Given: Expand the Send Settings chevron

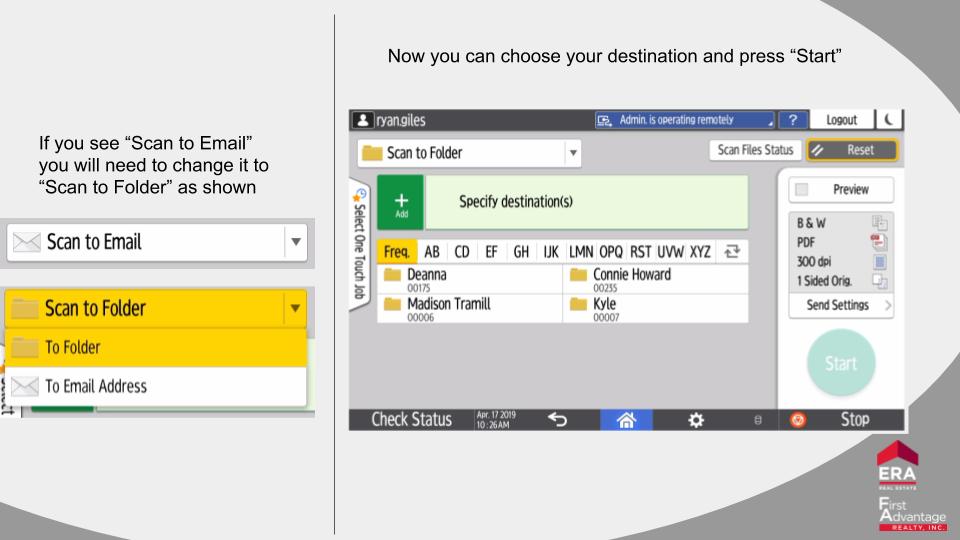Looking at the screenshot, I should click(888, 305).
